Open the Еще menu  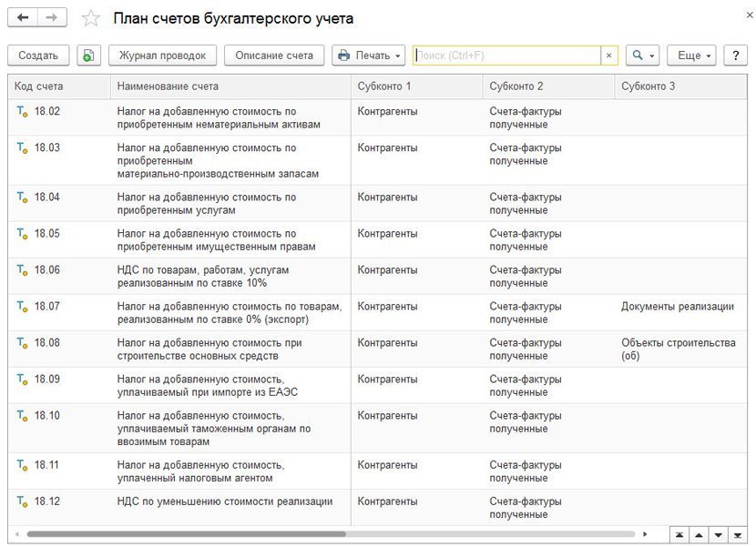(x=691, y=56)
